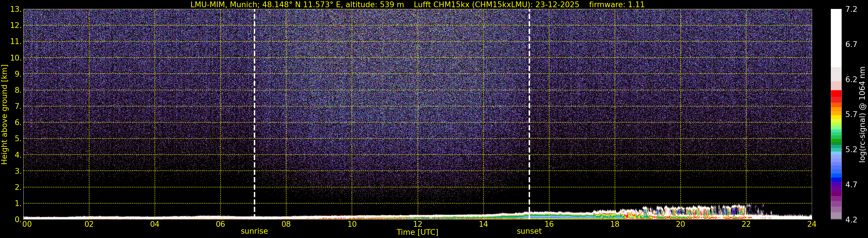Click the "12." height axis tick label
This screenshot has height=238, width=868.
click(16, 25)
